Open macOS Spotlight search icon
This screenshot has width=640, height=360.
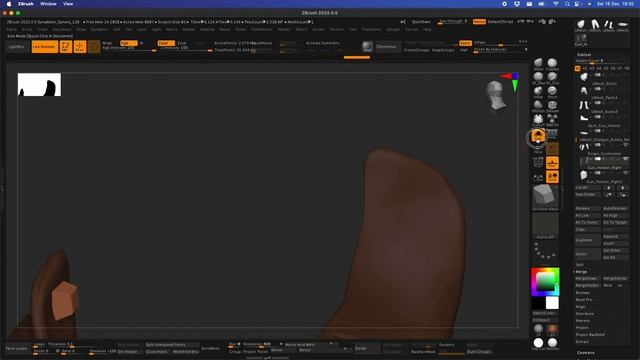[x=567, y=4]
